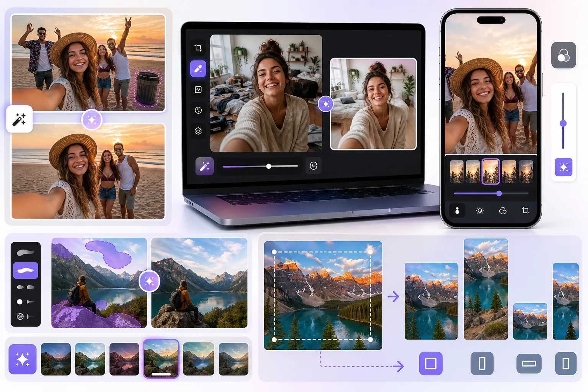Click the sparkle circle between the beach photos
This screenshot has height=392, width=588.
[x=92, y=120]
